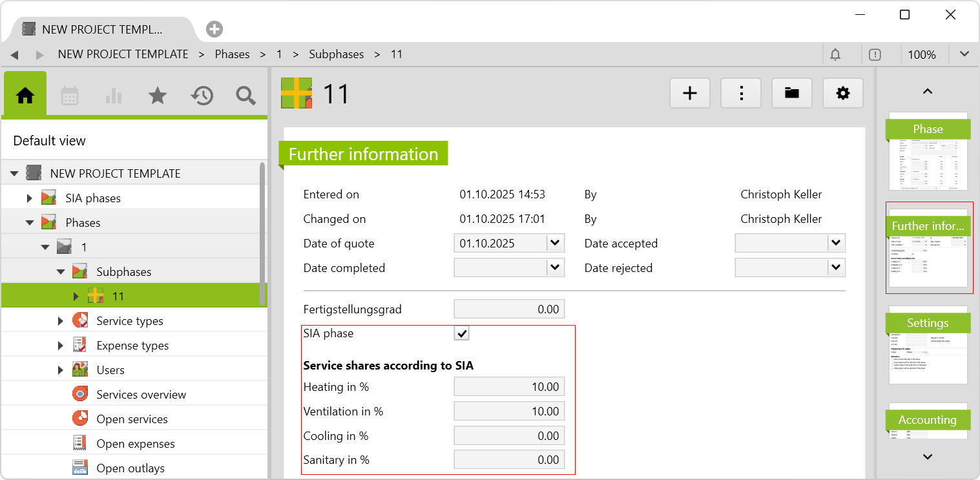Select Open services in the tree
Image resolution: width=980 pixels, height=480 pixels.
[132, 419]
